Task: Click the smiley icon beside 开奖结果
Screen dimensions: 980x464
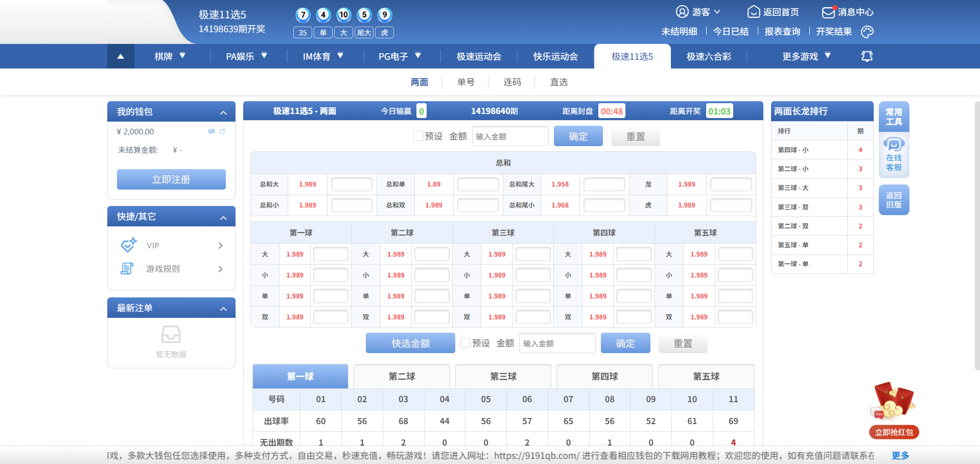Action: tap(868, 32)
